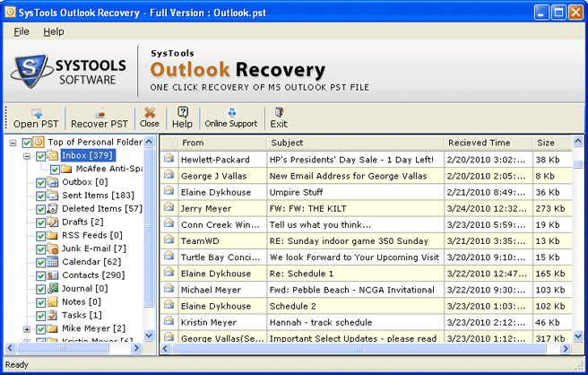Click the folder tree vertical scrollbar
This screenshot has height=375, width=588.
(149, 242)
